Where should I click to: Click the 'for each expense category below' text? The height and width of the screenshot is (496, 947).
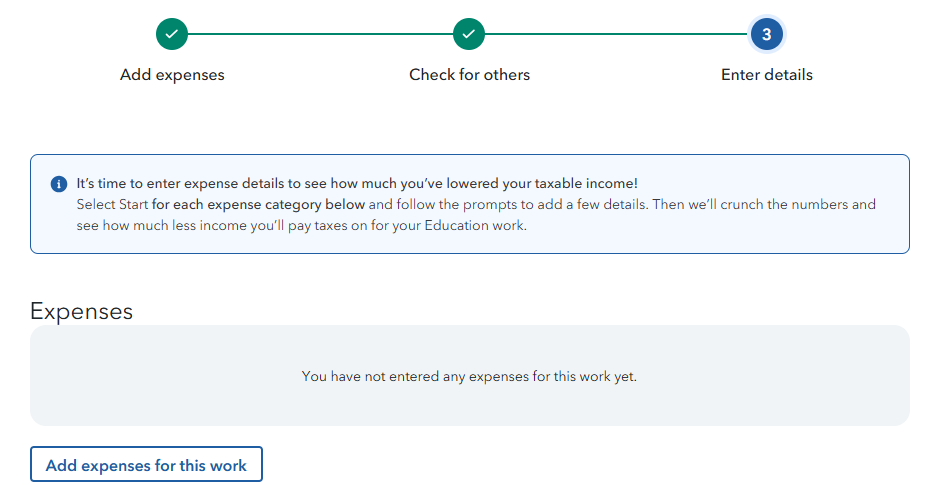click(x=258, y=205)
